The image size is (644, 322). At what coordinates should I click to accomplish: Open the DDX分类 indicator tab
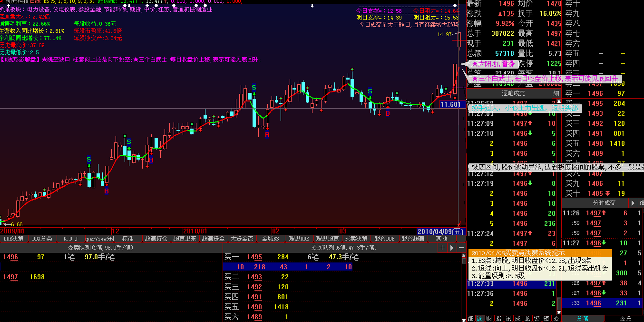[42, 239]
